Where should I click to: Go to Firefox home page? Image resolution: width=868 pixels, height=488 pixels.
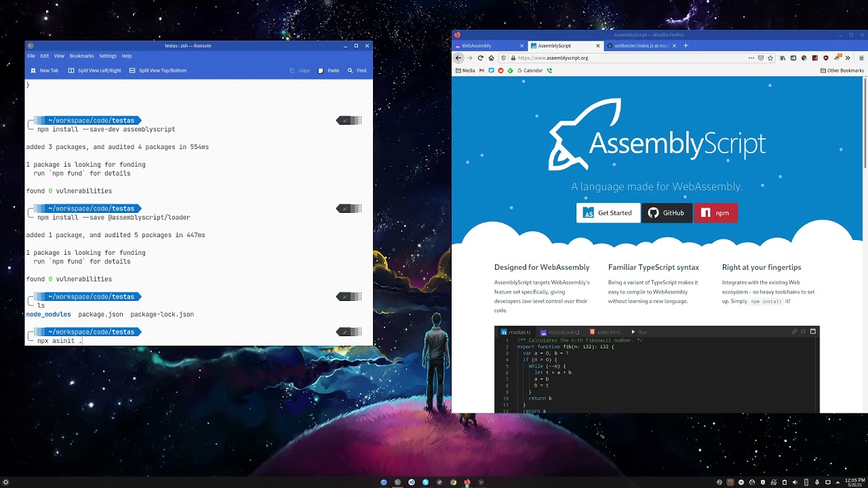(491, 58)
